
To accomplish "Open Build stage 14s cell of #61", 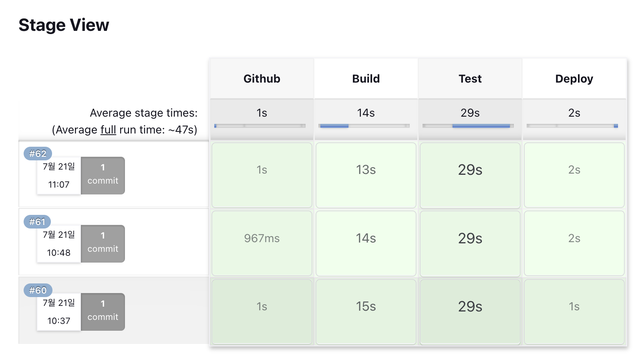I will [x=366, y=243].
